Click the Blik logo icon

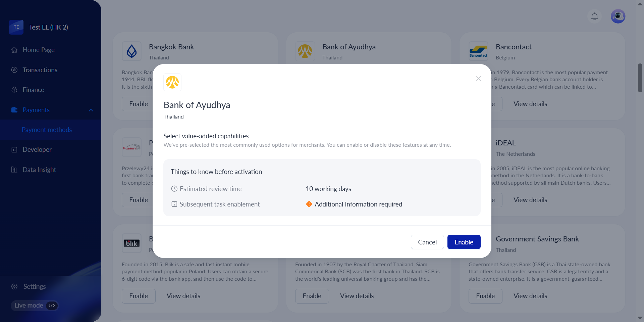point(131,243)
